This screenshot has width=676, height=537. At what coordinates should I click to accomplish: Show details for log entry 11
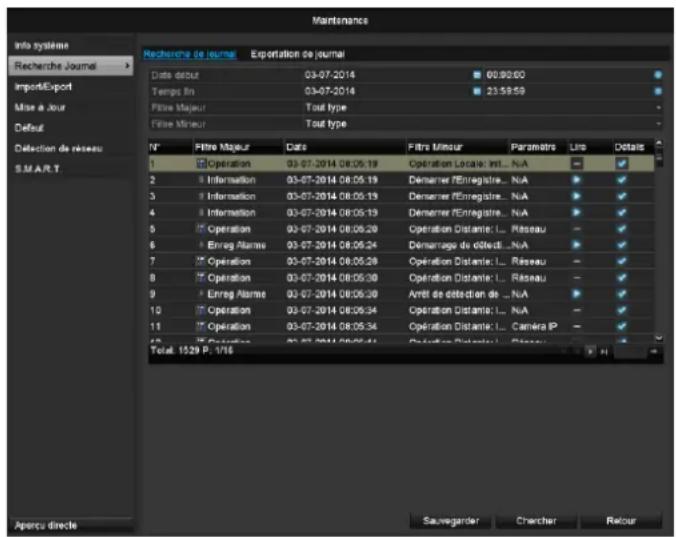(x=622, y=326)
